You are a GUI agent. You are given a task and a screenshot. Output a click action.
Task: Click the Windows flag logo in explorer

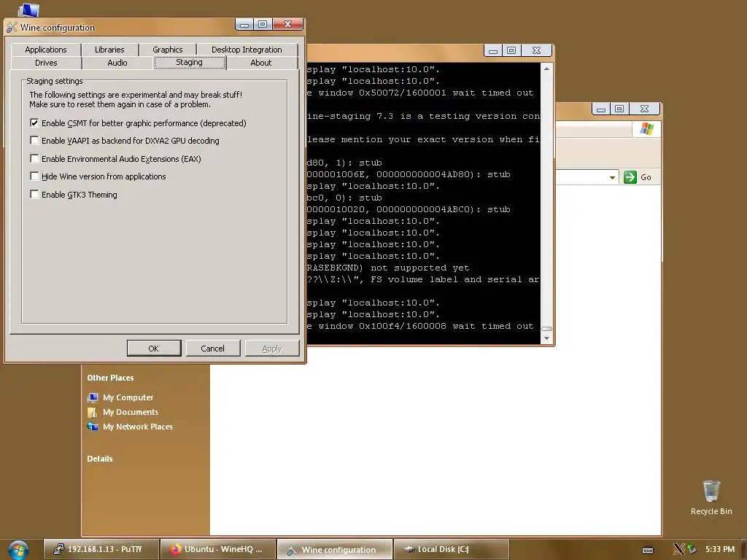[646, 128]
